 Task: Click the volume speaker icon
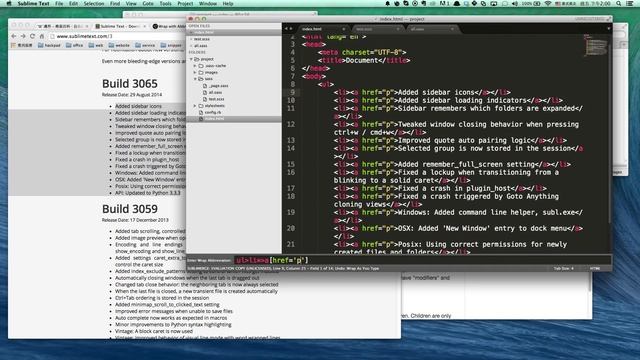click(x=515, y=3)
